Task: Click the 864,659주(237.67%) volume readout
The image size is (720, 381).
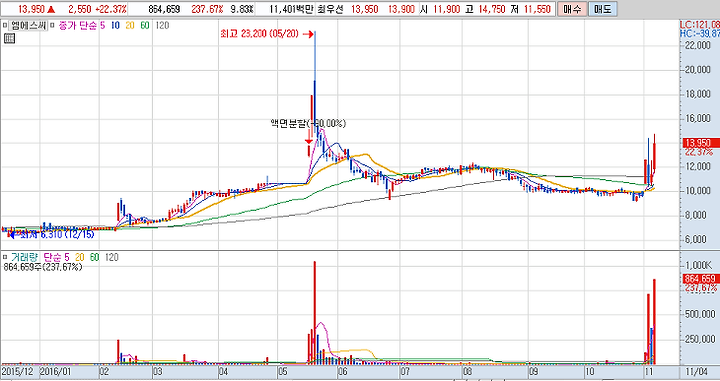Action: click(42, 267)
